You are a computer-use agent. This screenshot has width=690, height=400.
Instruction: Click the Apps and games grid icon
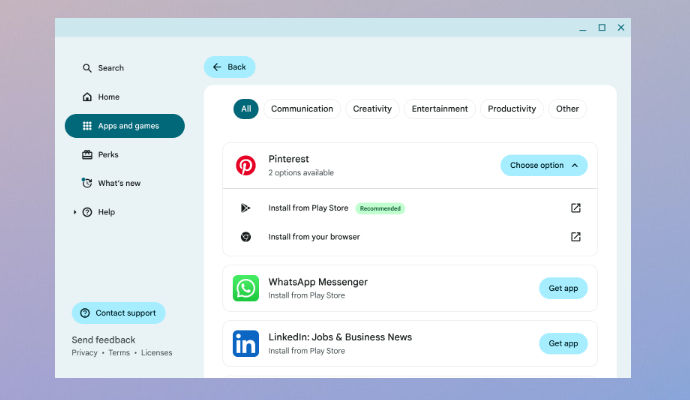[x=87, y=126]
